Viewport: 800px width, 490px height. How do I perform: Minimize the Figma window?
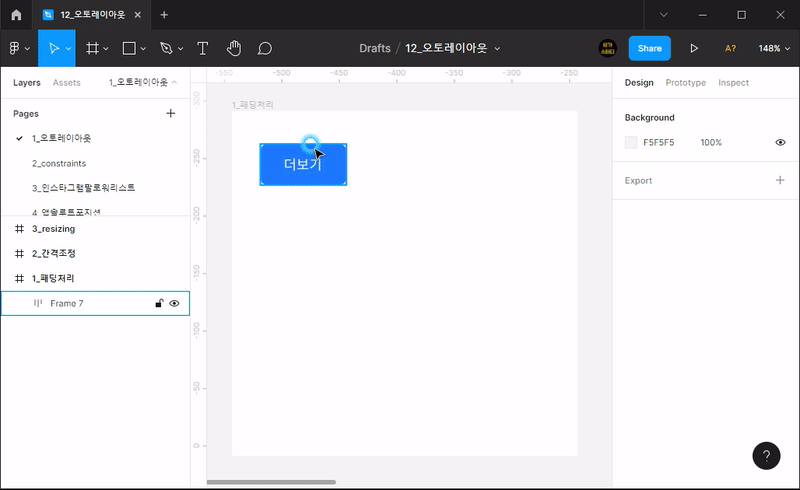pyautogui.click(x=703, y=15)
